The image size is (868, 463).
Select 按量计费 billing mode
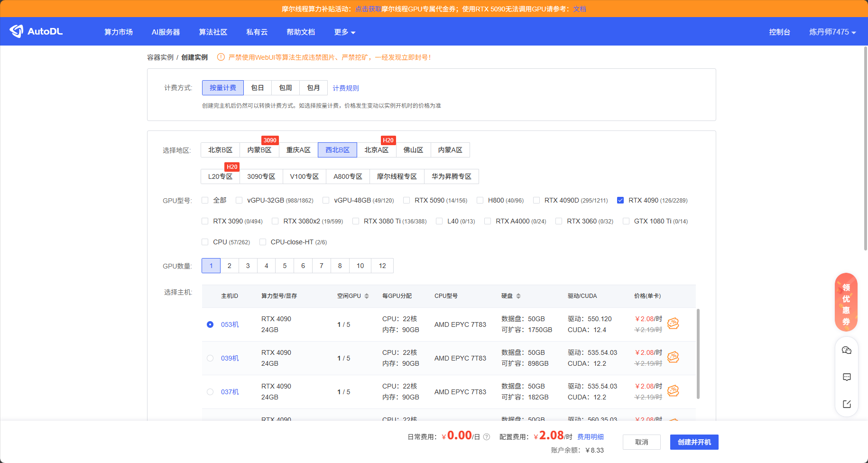223,88
